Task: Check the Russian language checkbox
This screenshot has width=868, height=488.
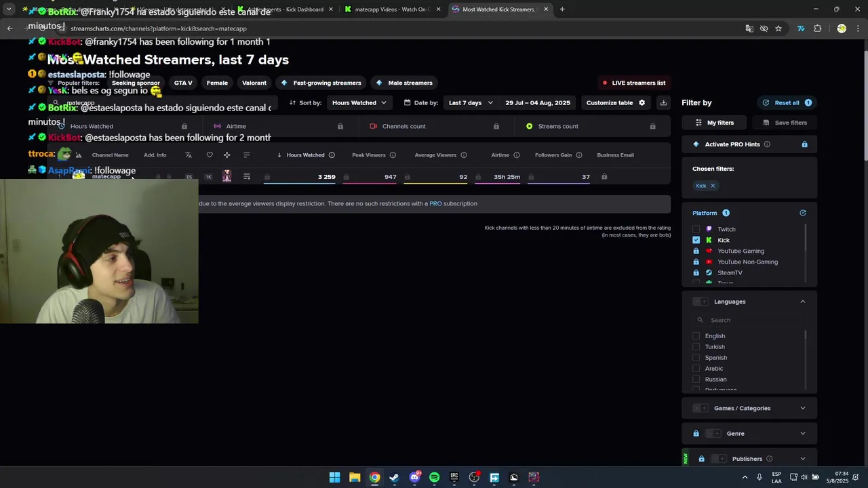Action: (x=696, y=380)
